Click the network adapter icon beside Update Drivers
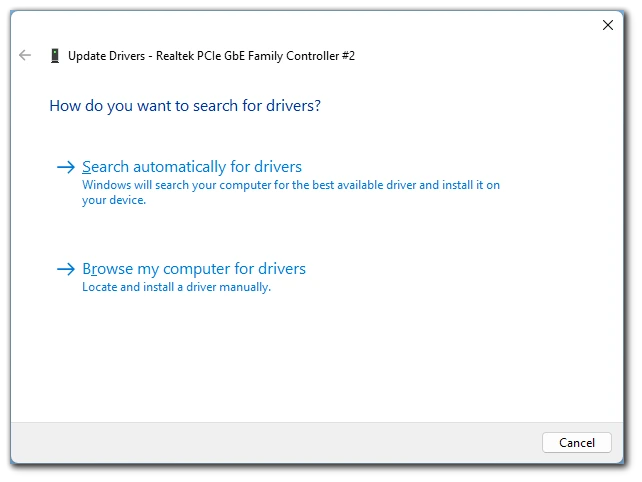The image size is (642, 482). tap(54, 56)
